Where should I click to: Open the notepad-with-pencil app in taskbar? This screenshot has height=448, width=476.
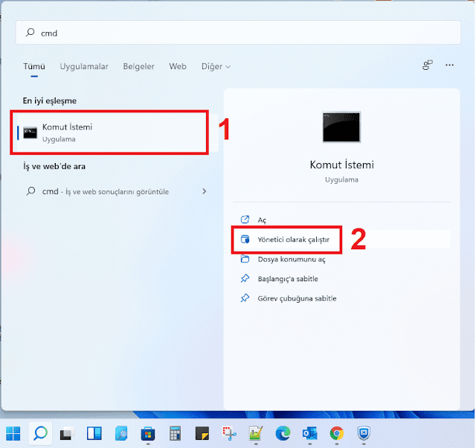click(x=256, y=433)
